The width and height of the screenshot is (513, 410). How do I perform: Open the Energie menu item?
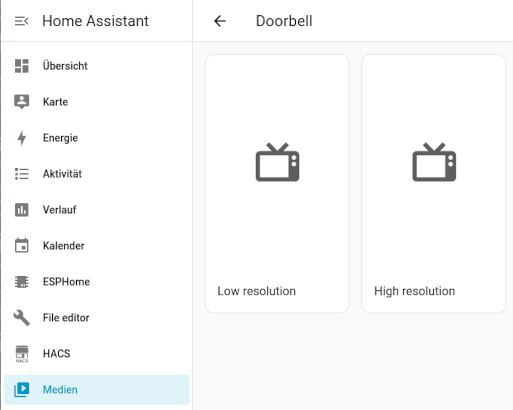coord(97,138)
